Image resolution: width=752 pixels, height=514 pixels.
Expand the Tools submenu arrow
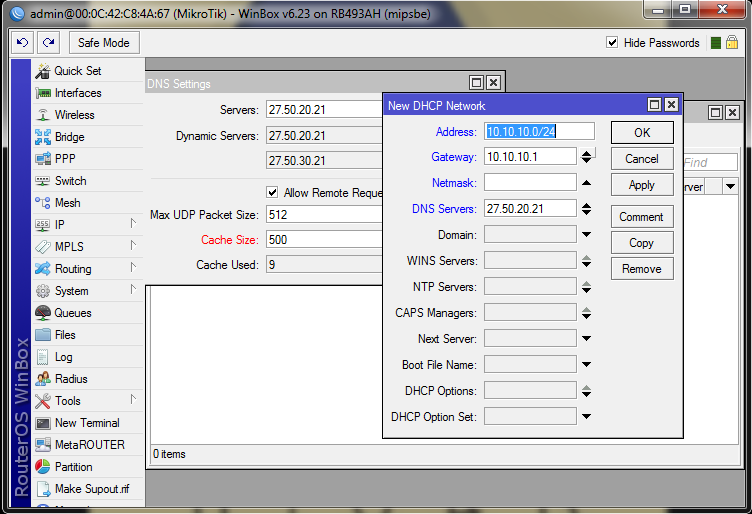(133, 400)
